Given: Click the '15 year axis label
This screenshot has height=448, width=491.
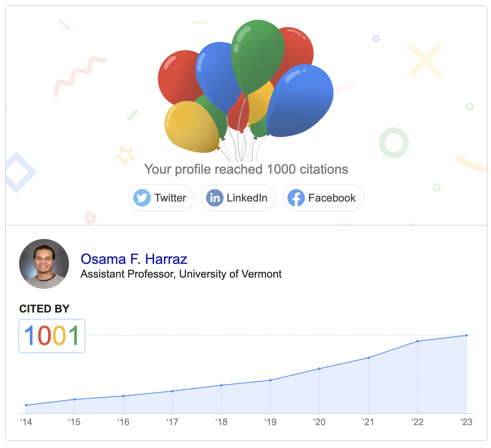Looking at the screenshot, I should (x=74, y=422).
